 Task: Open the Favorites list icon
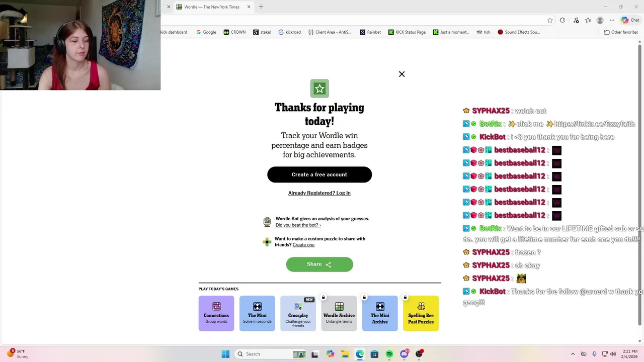click(x=588, y=20)
